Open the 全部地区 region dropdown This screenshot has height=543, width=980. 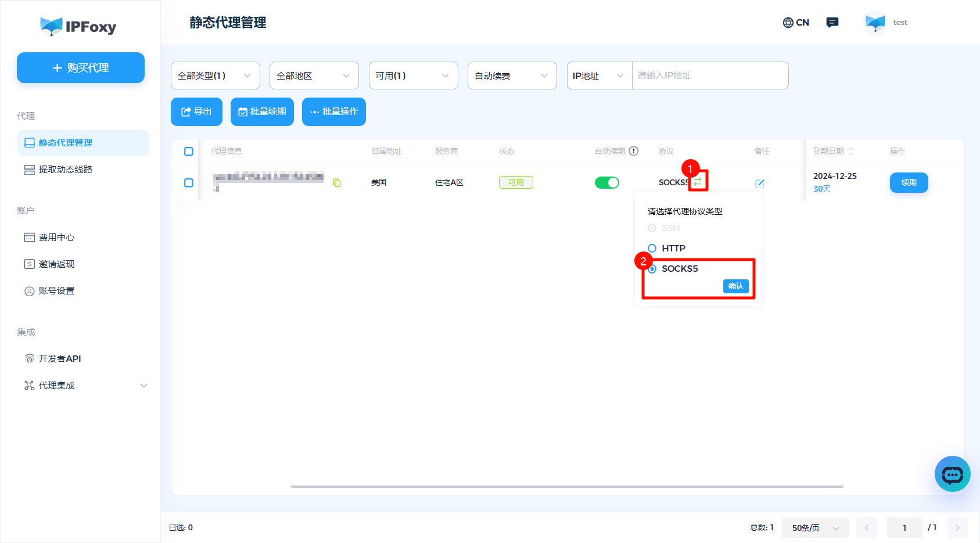314,75
